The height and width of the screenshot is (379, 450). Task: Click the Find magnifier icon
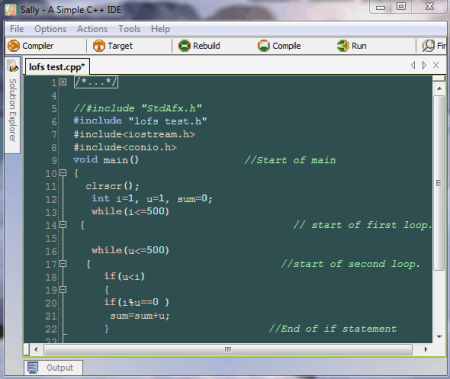[x=428, y=46]
